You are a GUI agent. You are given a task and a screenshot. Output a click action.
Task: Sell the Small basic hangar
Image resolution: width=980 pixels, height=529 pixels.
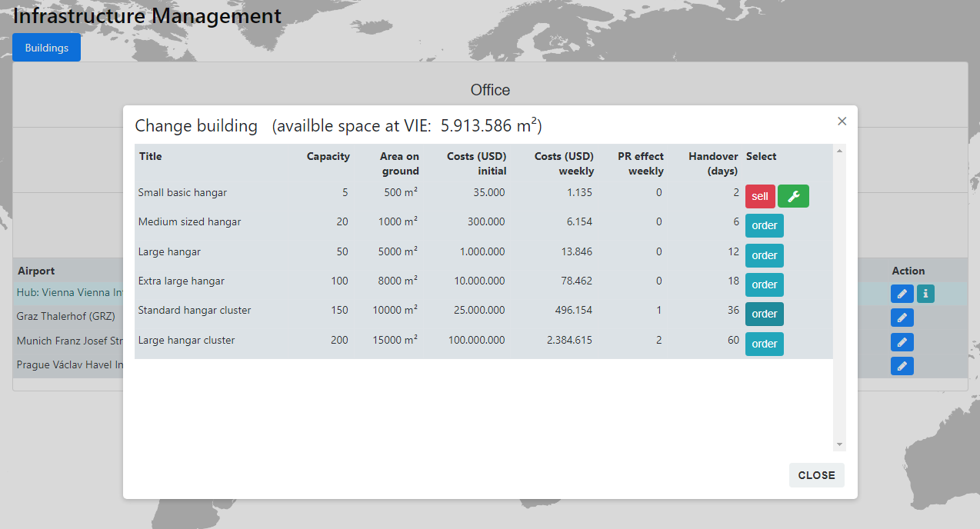tap(760, 196)
